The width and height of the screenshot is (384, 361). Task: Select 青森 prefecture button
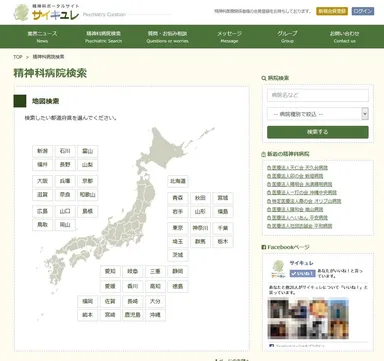point(178,198)
